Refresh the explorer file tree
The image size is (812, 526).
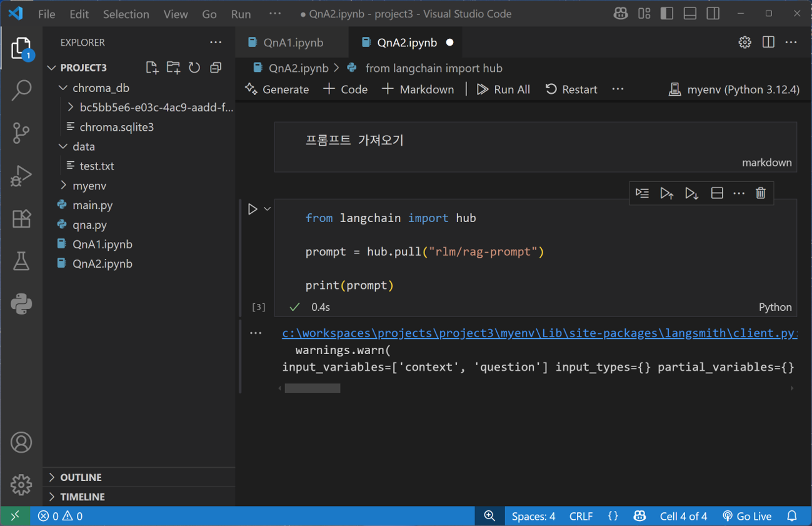click(194, 68)
